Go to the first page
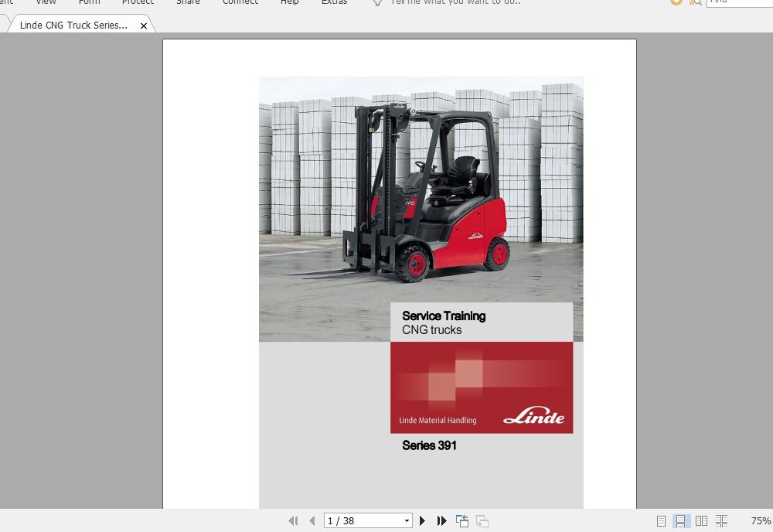 pos(293,520)
